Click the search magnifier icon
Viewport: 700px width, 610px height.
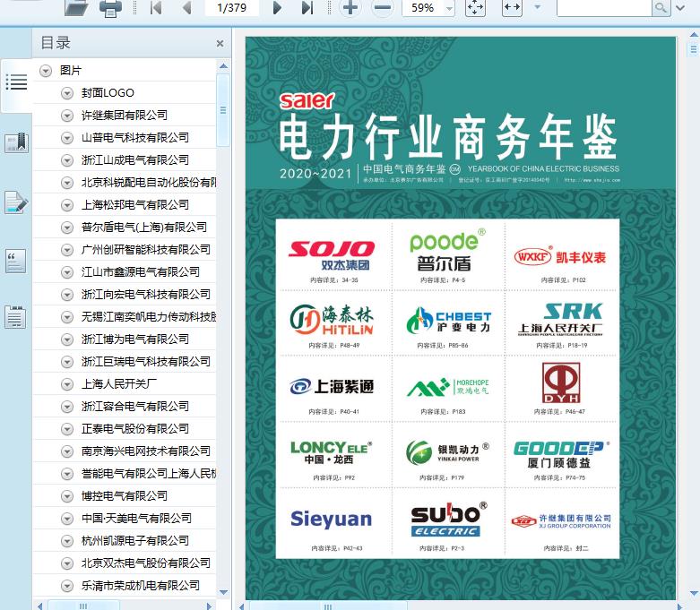tap(661, 7)
